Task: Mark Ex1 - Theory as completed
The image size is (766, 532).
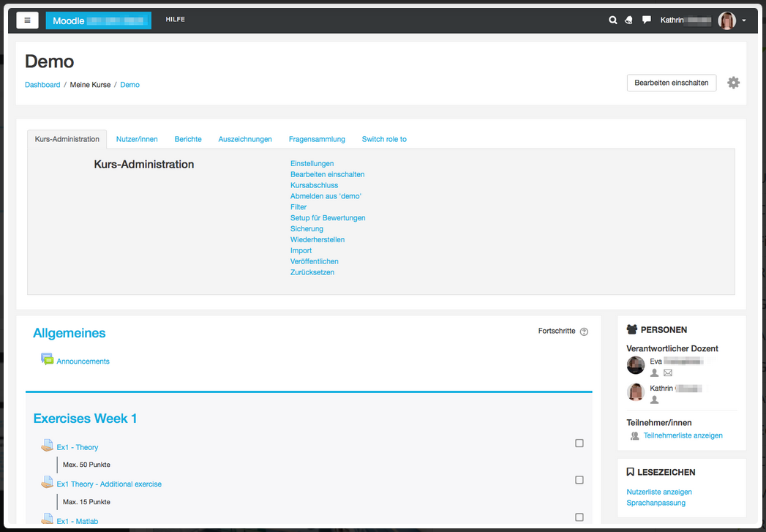Action: [579, 443]
